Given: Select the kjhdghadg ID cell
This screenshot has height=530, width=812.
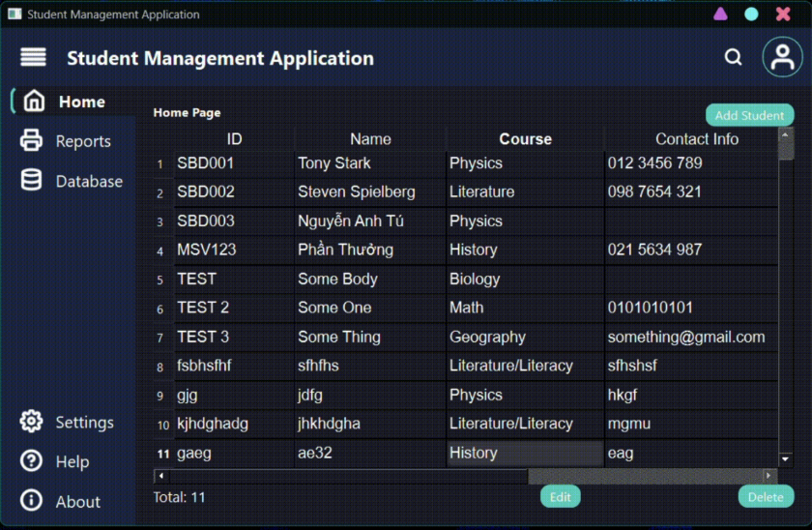Looking at the screenshot, I should (234, 424).
